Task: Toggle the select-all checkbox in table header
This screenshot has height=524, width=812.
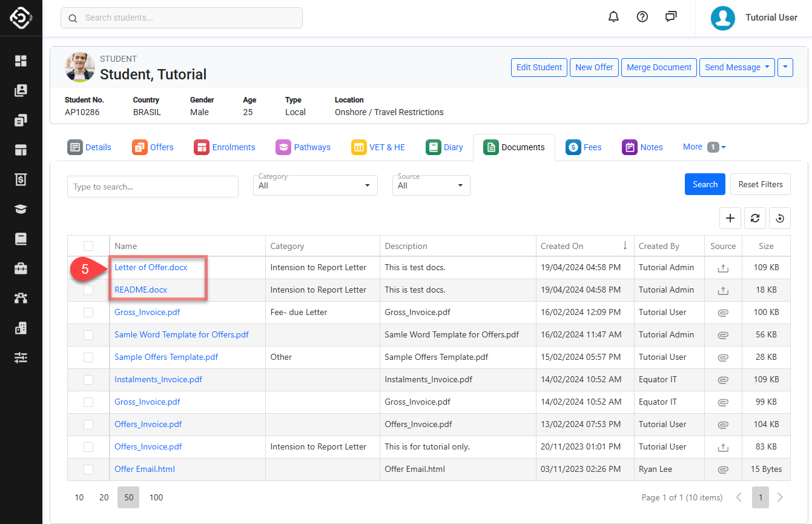Action: pos(88,246)
